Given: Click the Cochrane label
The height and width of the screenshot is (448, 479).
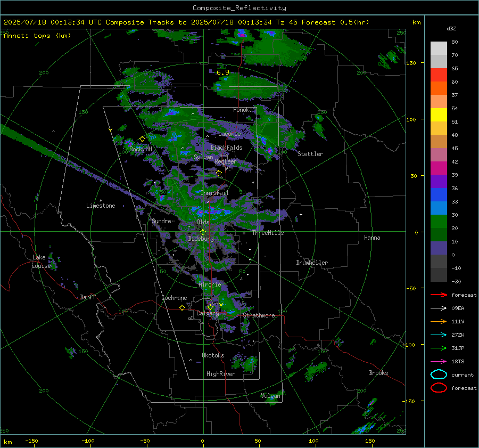Looking at the screenshot, I should pyautogui.click(x=174, y=298).
